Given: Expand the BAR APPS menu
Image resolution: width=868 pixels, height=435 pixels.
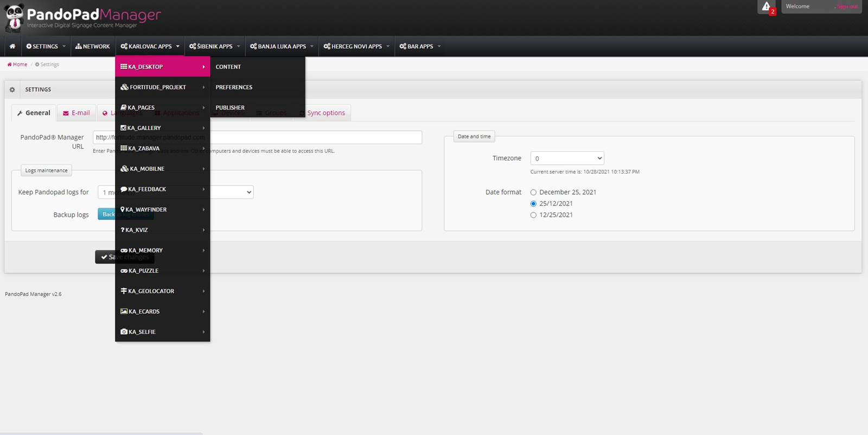Looking at the screenshot, I should [x=420, y=47].
